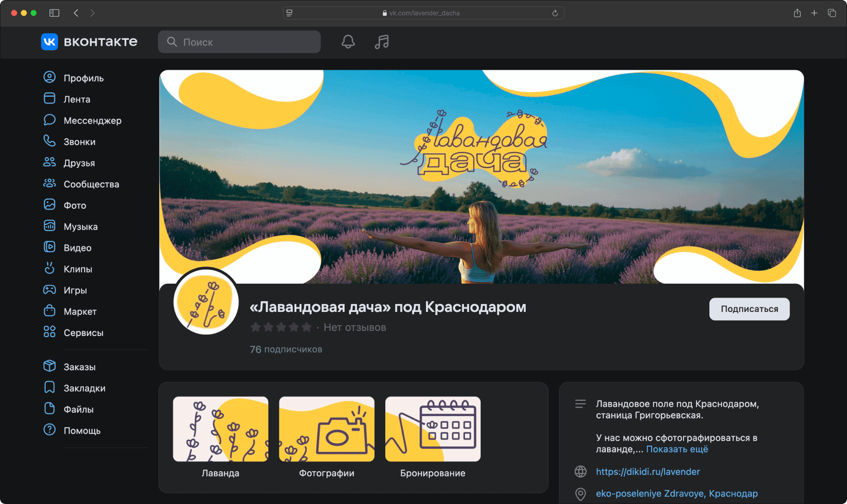The width and height of the screenshot is (847, 504).
Task: Show Safari tab overview icon
Action: 832,13
